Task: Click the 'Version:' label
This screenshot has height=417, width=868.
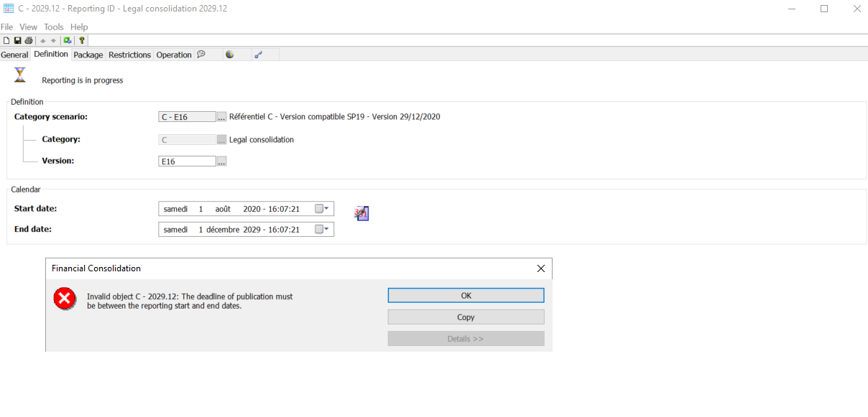Action: pos(58,161)
